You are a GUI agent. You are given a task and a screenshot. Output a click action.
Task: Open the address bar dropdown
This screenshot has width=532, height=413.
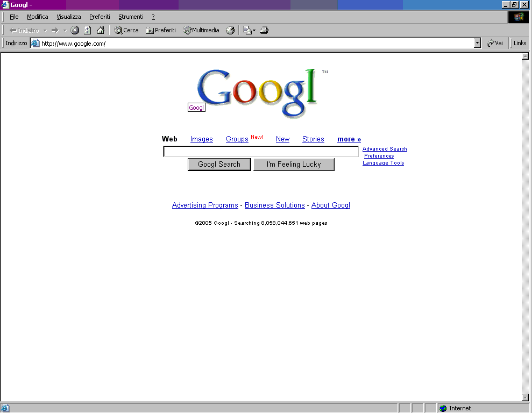point(477,43)
